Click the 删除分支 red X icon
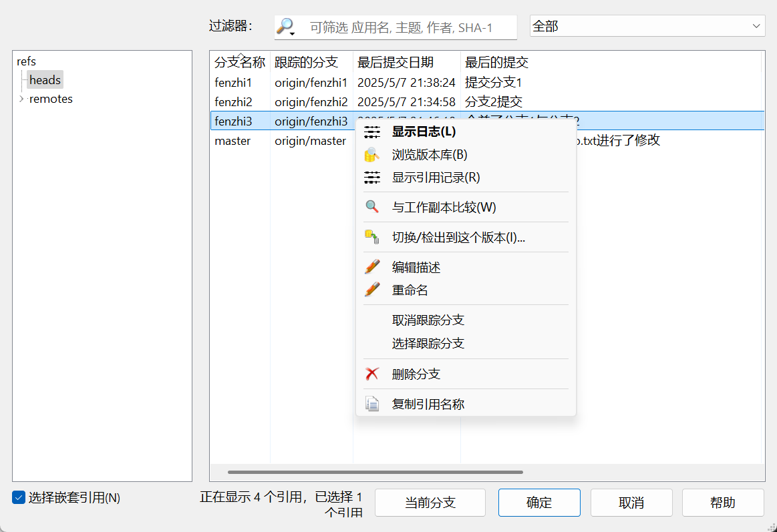 click(372, 373)
